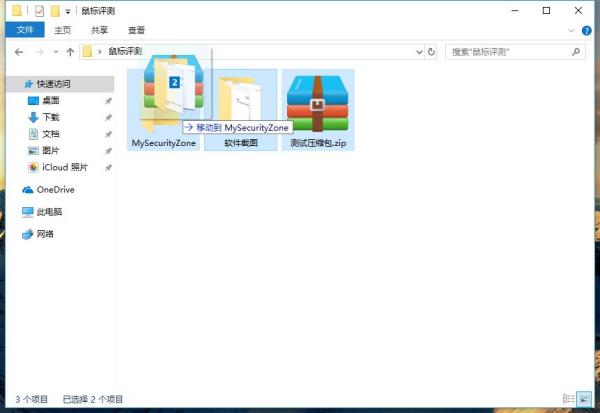Switch to details view layout

[x=569, y=399]
